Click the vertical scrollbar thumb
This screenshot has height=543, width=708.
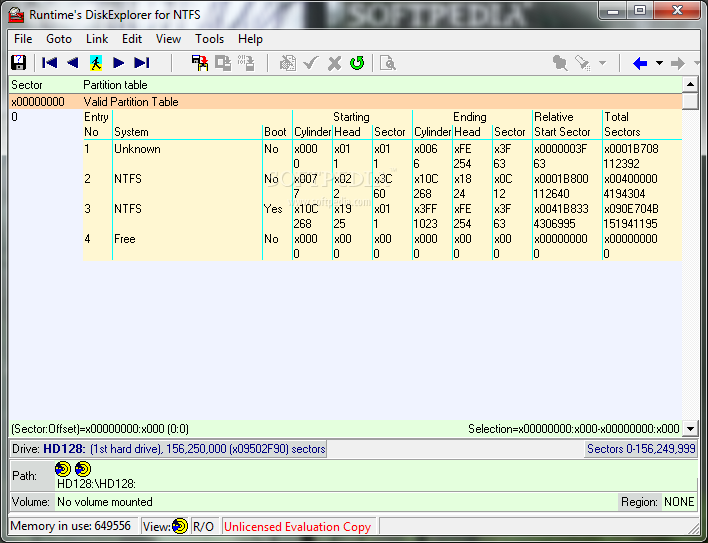[690, 101]
